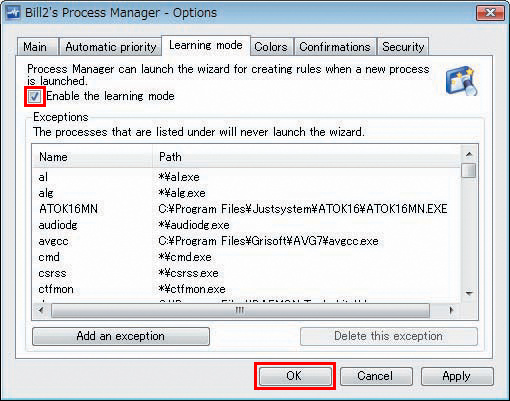Disable the learning mode checkbox
Viewport: 510px width, 401px height.
(x=34, y=97)
